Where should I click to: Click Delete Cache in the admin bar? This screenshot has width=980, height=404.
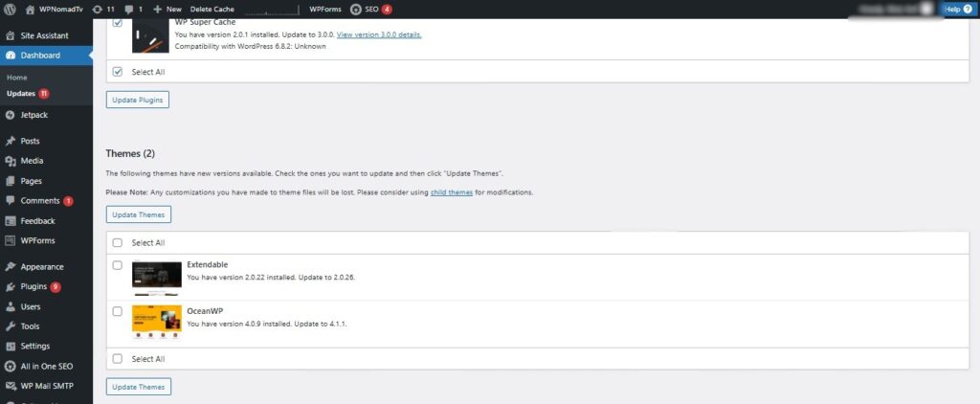point(212,10)
